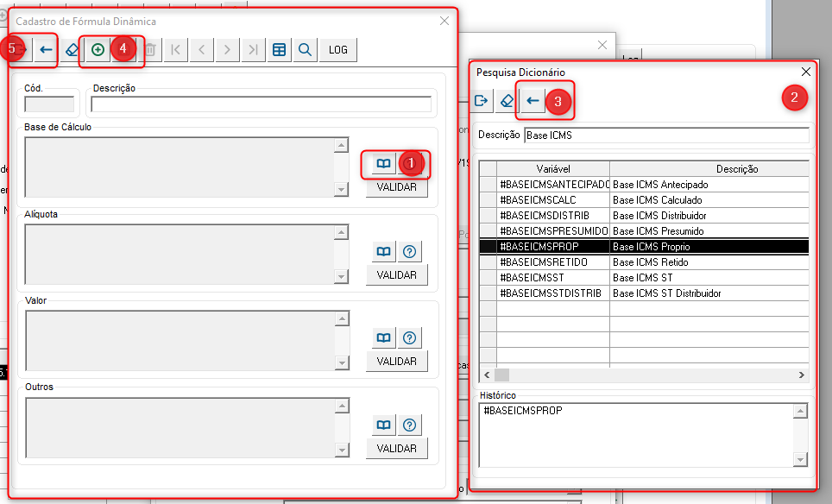Open dictionary book icon for Outros
832x504 pixels.
pyautogui.click(x=383, y=425)
